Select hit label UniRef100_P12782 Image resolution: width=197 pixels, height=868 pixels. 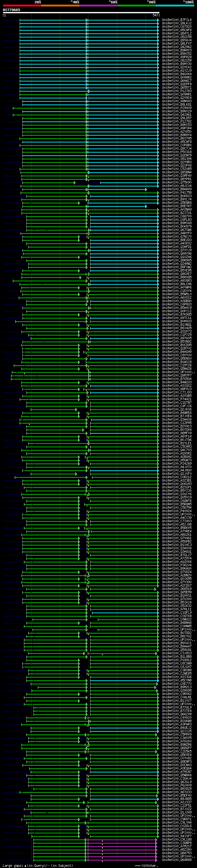[176, 122]
